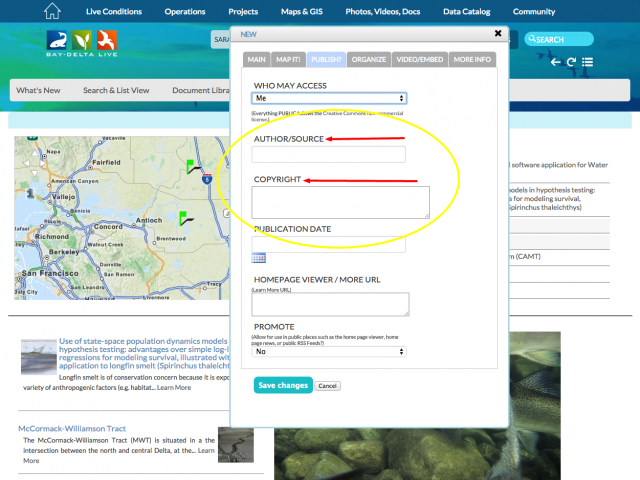Select the Video/Embed tab
Image resolution: width=640 pixels, height=480 pixels.
(x=420, y=59)
